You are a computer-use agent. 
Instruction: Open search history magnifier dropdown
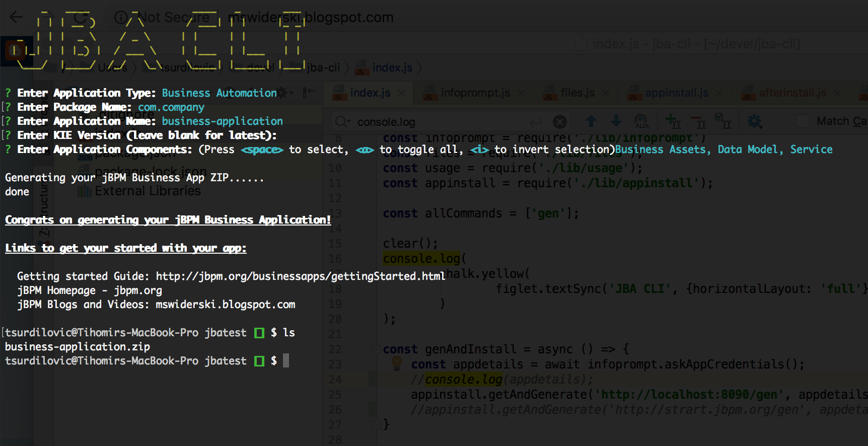point(342,122)
